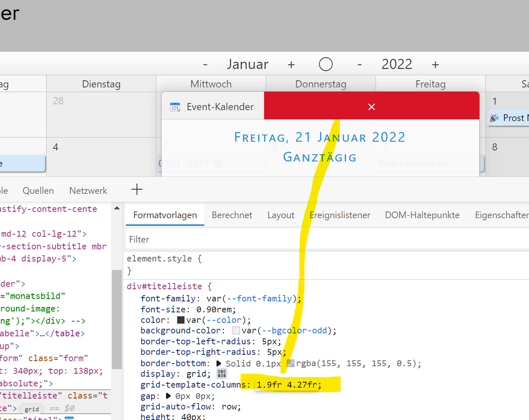Open the rgba border color swatch
This screenshot has width=529, height=420.
click(x=291, y=363)
